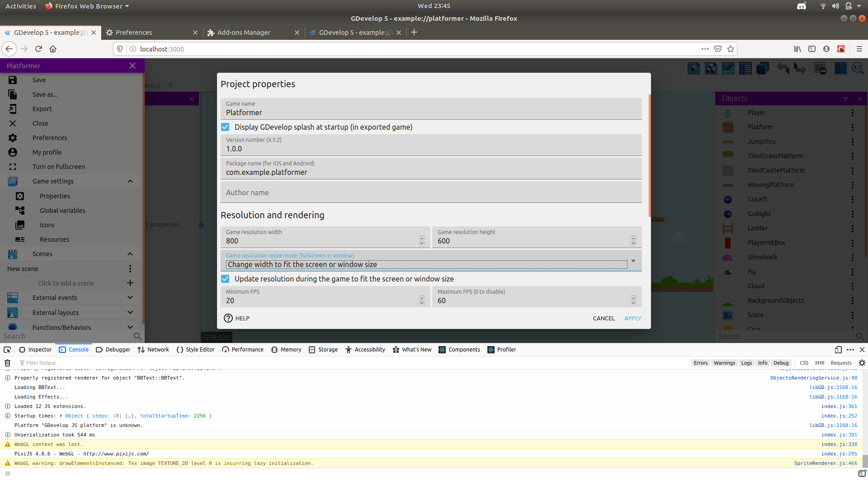Toggle the Errors console filter

pos(701,363)
